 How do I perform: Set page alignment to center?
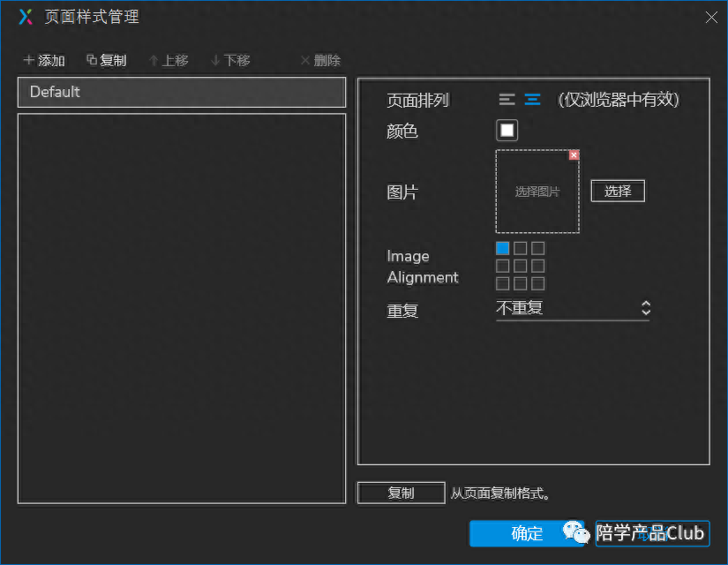[x=532, y=100]
